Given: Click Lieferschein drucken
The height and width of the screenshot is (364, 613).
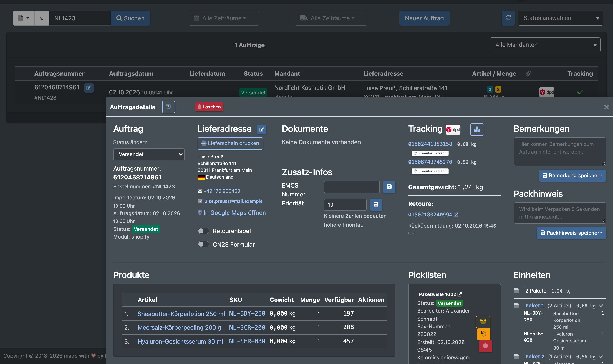Looking at the screenshot, I should coord(230,143).
